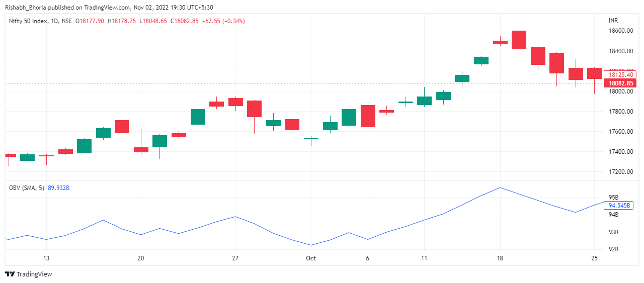Click the OBV (SMA, 5) indicator label
This screenshot has height=283, width=644.
tap(27, 188)
